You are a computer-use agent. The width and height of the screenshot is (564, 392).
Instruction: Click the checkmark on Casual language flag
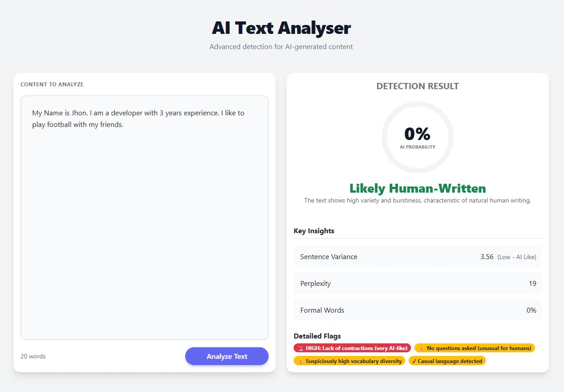pyautogui.click(x=414, y=361)
